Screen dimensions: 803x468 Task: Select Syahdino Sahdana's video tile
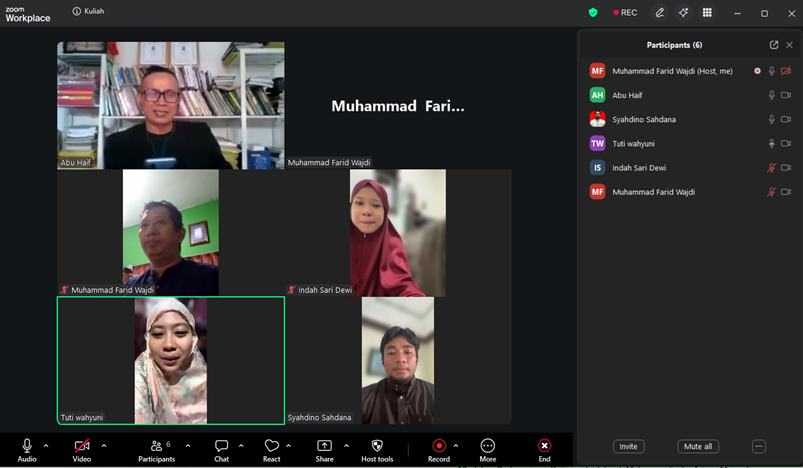point(398,360)
